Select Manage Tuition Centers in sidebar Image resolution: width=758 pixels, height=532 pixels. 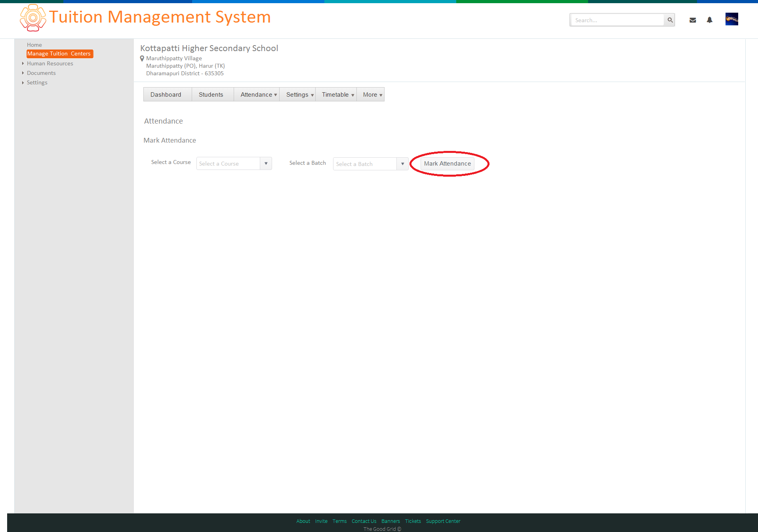[x=59, y=53]
